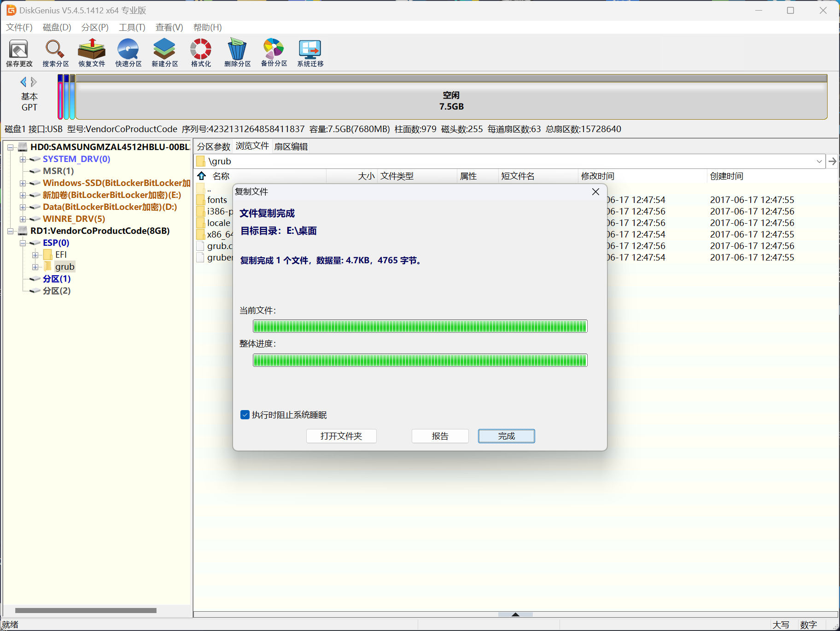
Task: Select the 空闲 7.5GB region in disk map
Action: [x=451, y=97]
